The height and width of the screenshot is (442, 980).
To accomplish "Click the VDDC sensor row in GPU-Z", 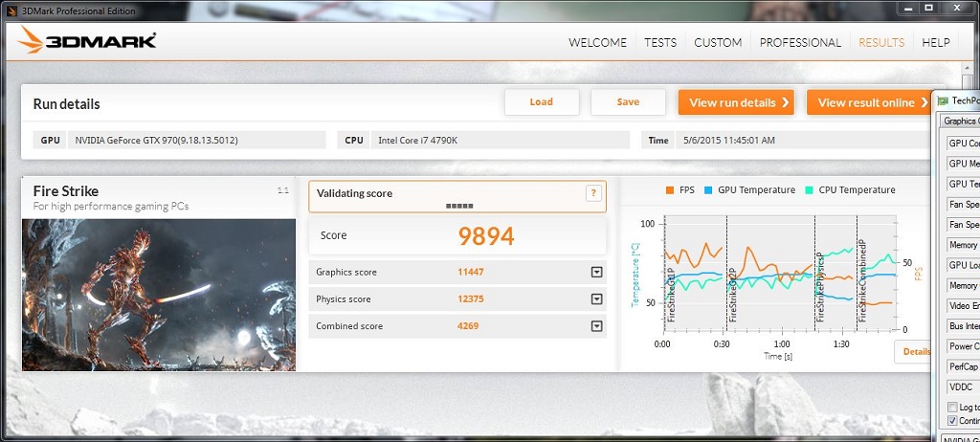I will point(963,387).
